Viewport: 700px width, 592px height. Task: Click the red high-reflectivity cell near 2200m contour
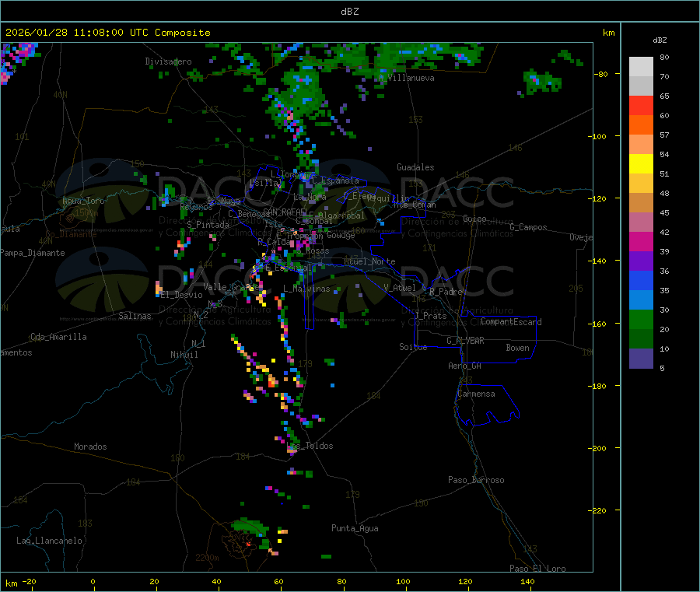tap(248, 545)
